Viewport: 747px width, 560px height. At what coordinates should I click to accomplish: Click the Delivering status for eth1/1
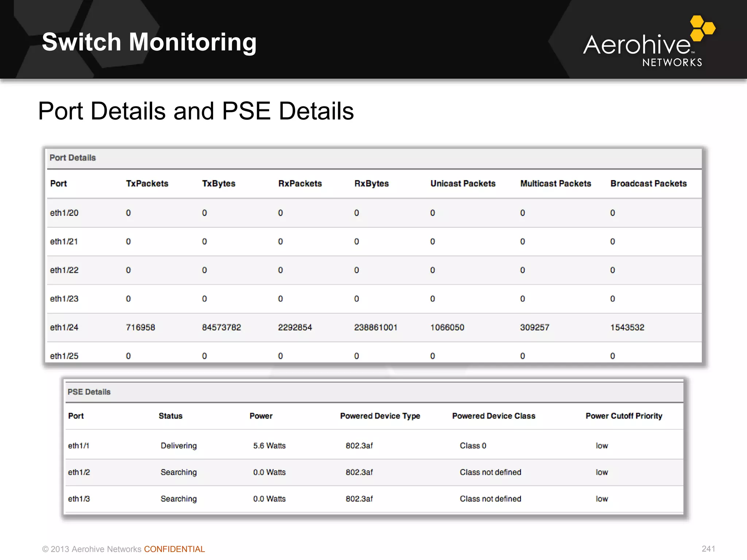(179, 446)
